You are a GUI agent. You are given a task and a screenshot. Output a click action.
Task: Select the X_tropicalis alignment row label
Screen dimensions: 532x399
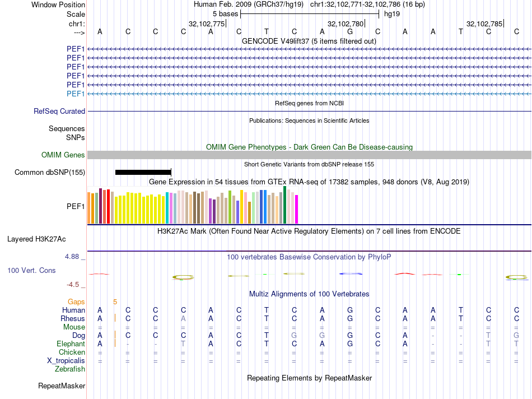[66, 361]
